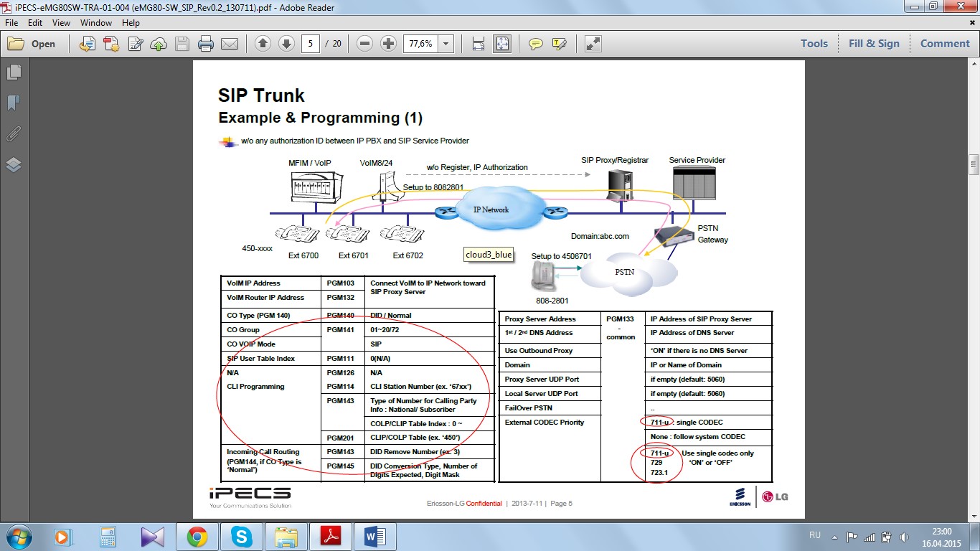Enable fit to window width scrolling
Image resolution: width=980 pixels, height=551 pixels.
(479, 44)
